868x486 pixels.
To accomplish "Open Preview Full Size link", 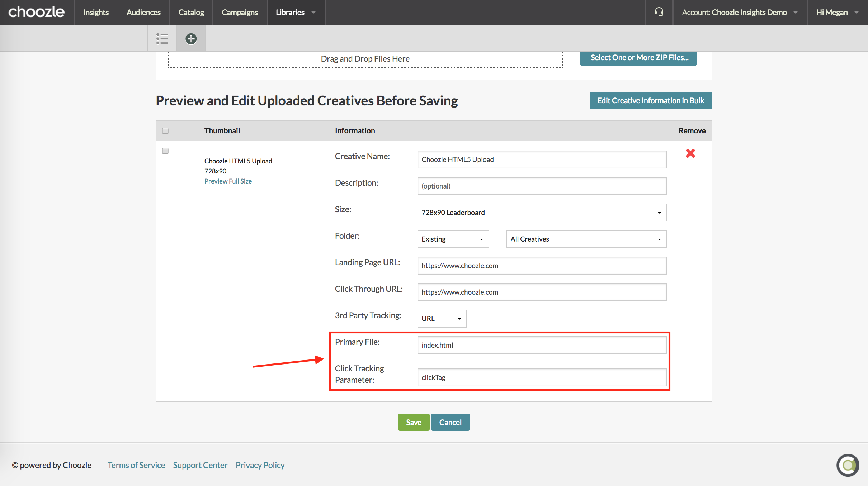I will 228,181.
